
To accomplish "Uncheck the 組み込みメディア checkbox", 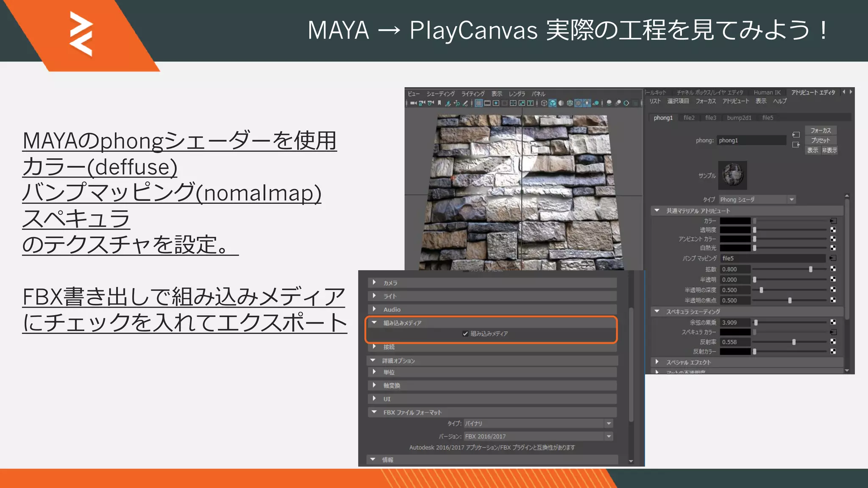I will 465,334.
